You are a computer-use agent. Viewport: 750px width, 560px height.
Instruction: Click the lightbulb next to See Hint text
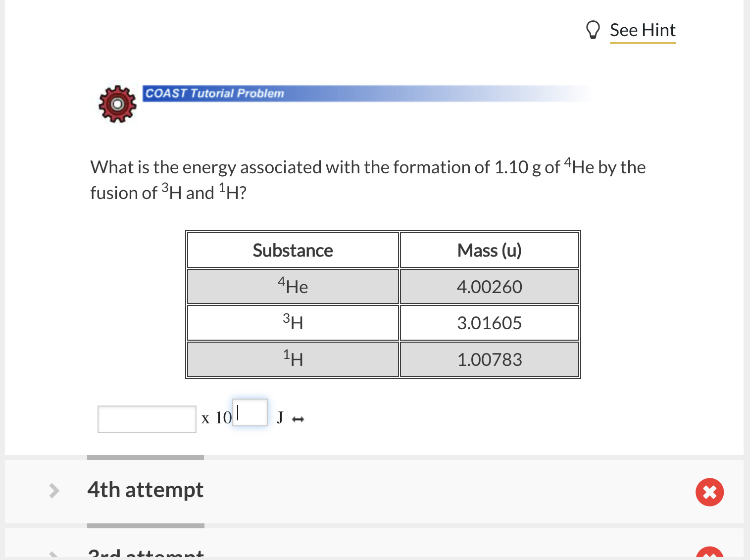coord(593,30)
